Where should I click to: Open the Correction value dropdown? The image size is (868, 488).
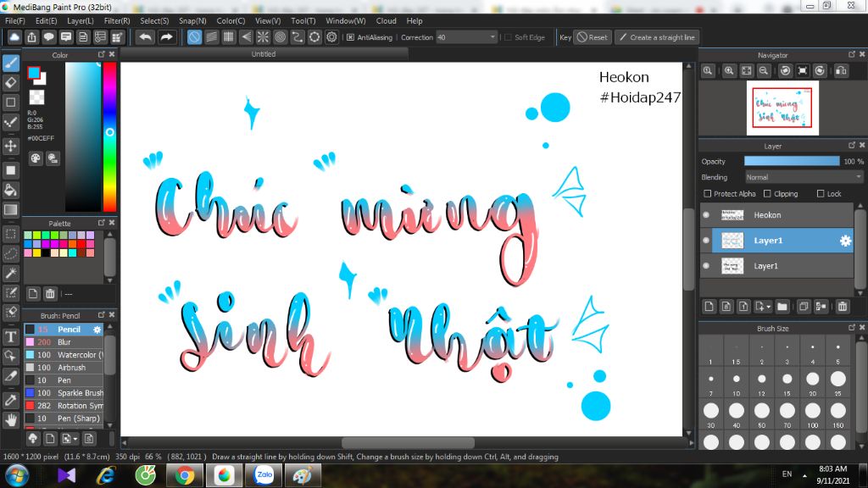pos(492,37)
